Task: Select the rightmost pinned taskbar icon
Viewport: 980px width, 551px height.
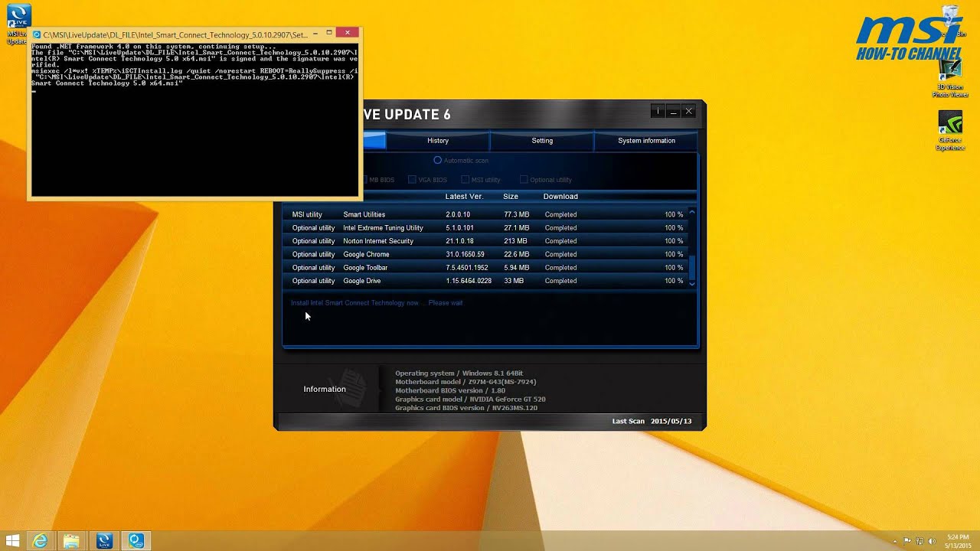Action: [136, 541]
